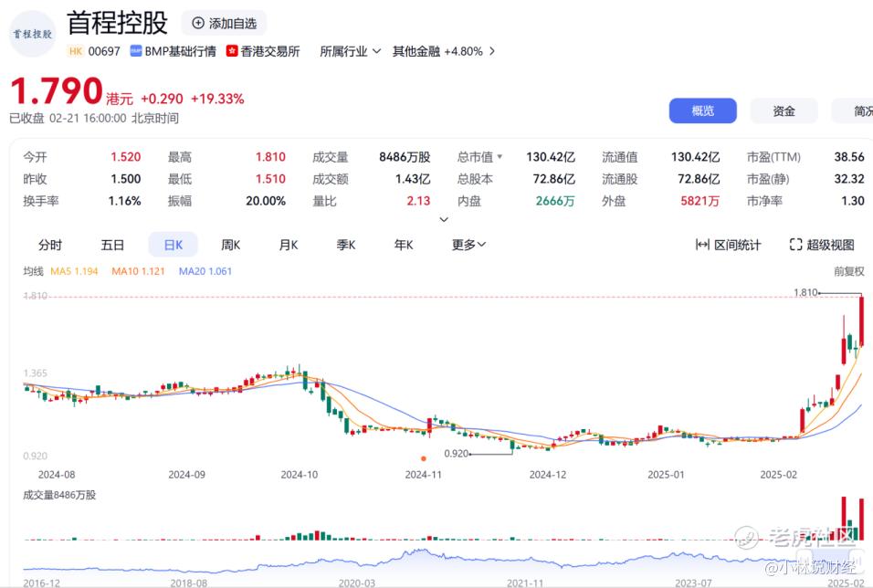Click the MA20 1.061 indicator label
The width and height of the screenshot is (873, 588).
(x=205, y=271)
